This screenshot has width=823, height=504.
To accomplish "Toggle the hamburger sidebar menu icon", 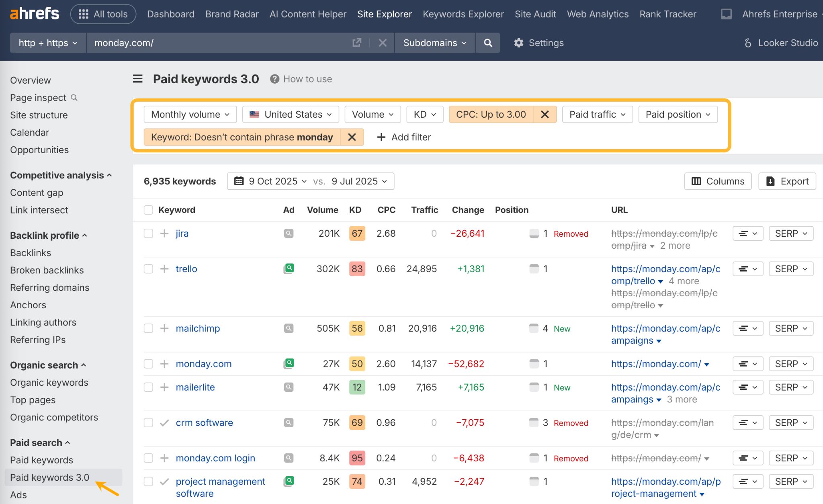I will tap(138, 79).
